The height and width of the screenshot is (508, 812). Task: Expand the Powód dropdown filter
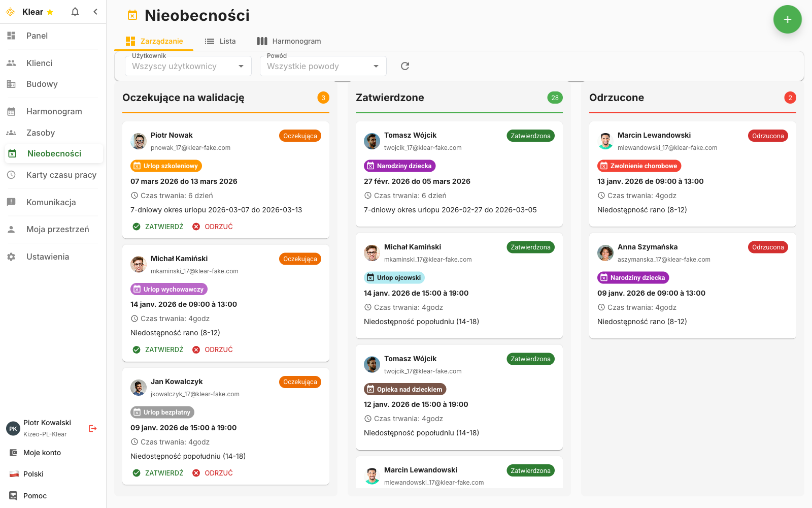click(x=323, y=66)
